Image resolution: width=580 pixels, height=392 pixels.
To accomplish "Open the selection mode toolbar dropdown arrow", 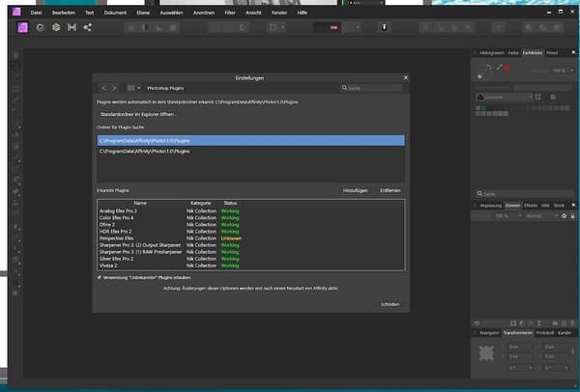I will click(x=283, y=27).
